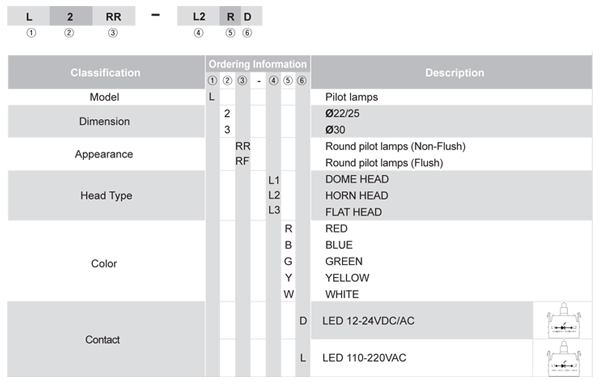Click the dark 'R' color code box
600x386 pixels.
coord(230,16)
